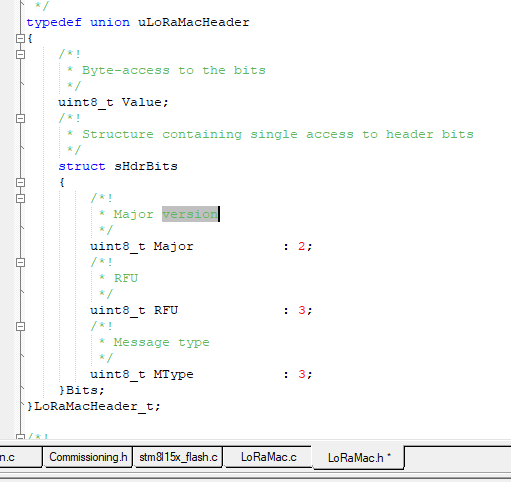Open the LoRaMac.c tab
The image size is (511, 482).
click(x=269, y=457)
